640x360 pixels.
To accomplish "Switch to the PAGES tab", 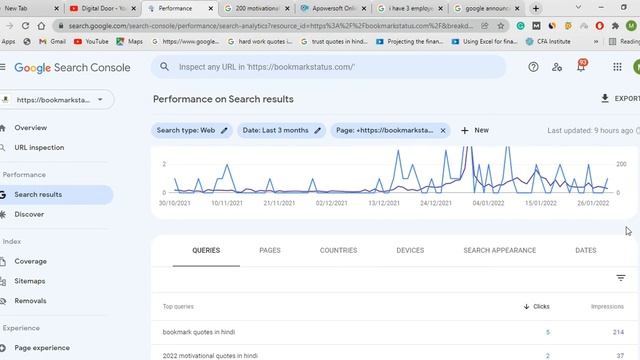I will click(270, 250).
